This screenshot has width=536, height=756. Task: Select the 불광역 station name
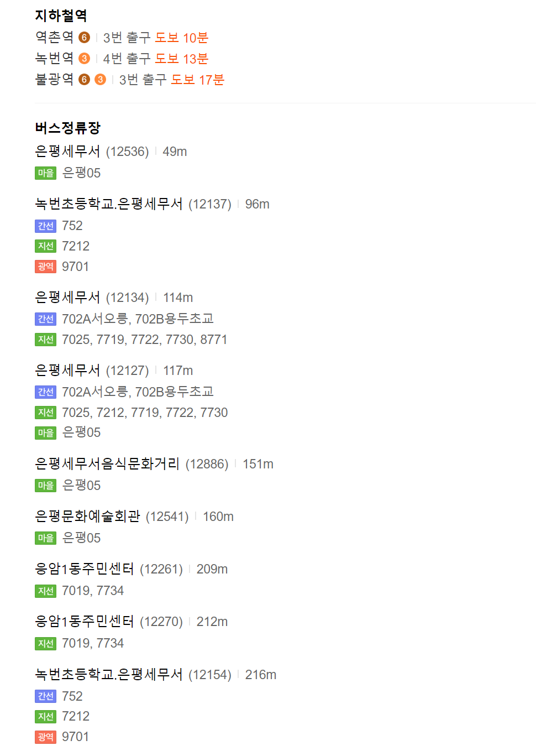pos(54,80)
